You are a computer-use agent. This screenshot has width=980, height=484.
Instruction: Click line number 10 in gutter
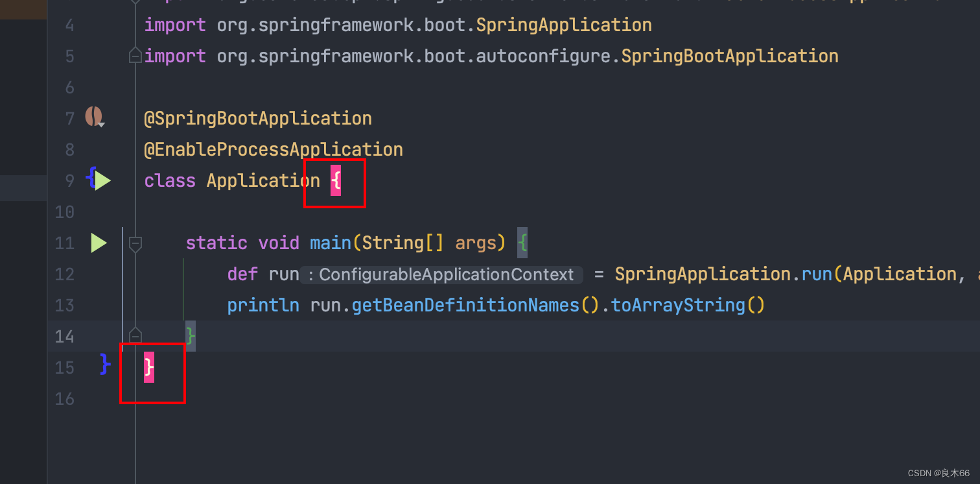[64, 212]
